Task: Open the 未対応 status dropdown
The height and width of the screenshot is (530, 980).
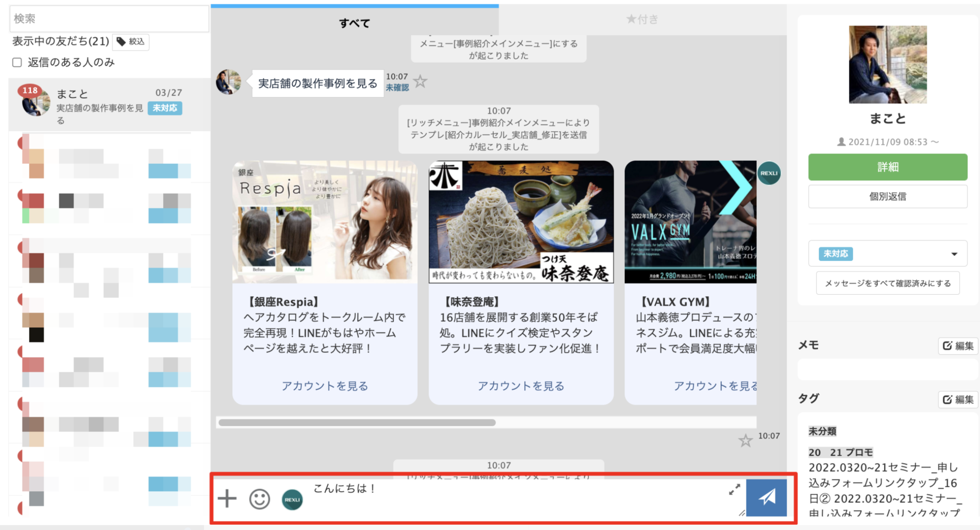Action: click(x=887, y=253)
